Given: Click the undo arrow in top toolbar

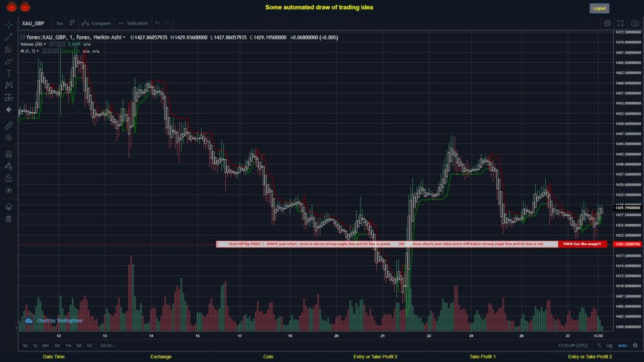Looking at the screenshot, I should point(158,23).
